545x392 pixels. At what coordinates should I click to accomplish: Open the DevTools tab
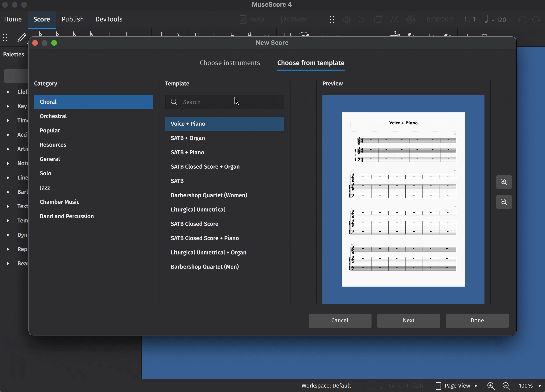(109, 19)
